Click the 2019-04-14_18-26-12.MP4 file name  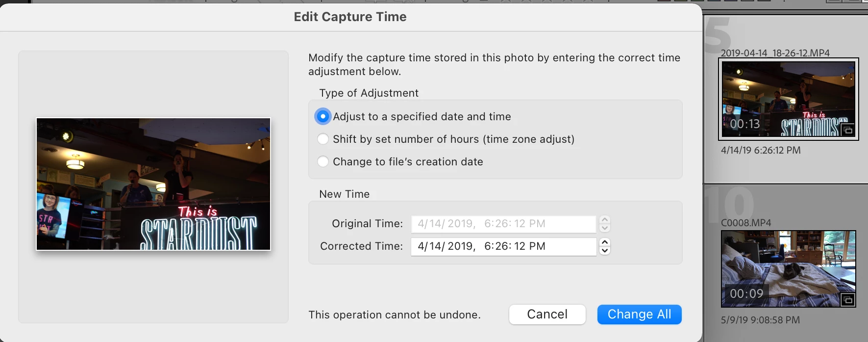coord(775,53)
